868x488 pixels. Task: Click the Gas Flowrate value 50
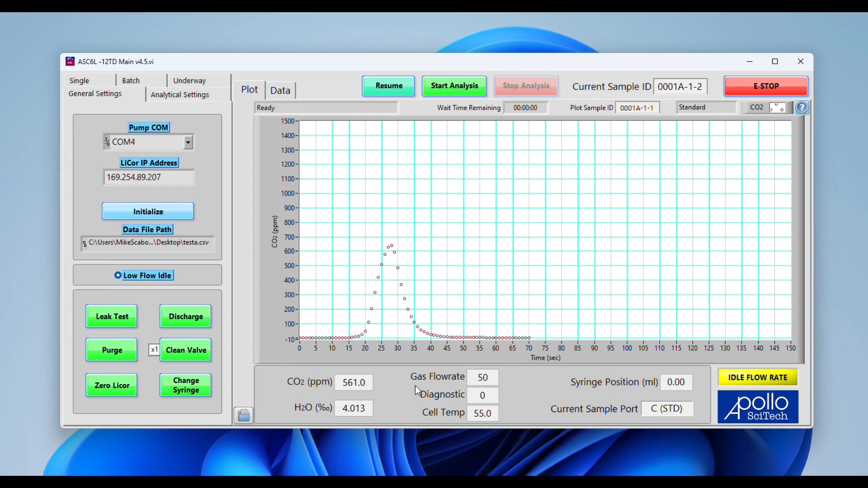[483, 377]
